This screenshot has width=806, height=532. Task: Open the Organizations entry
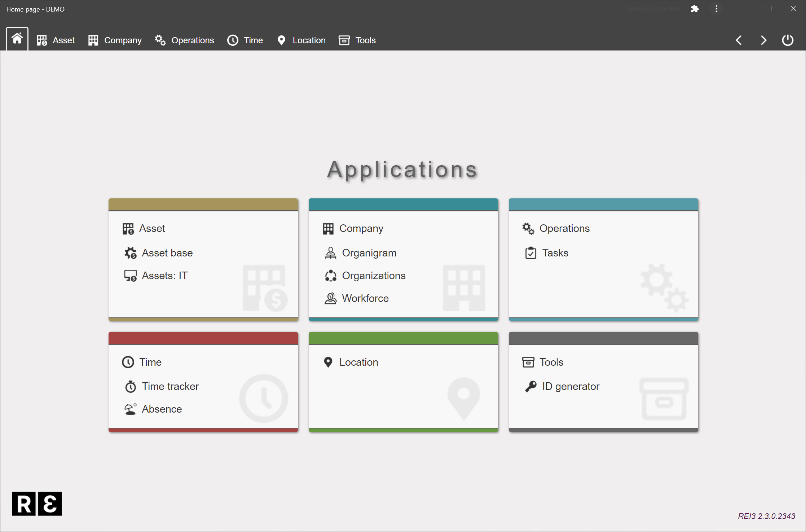click(374, 276)
